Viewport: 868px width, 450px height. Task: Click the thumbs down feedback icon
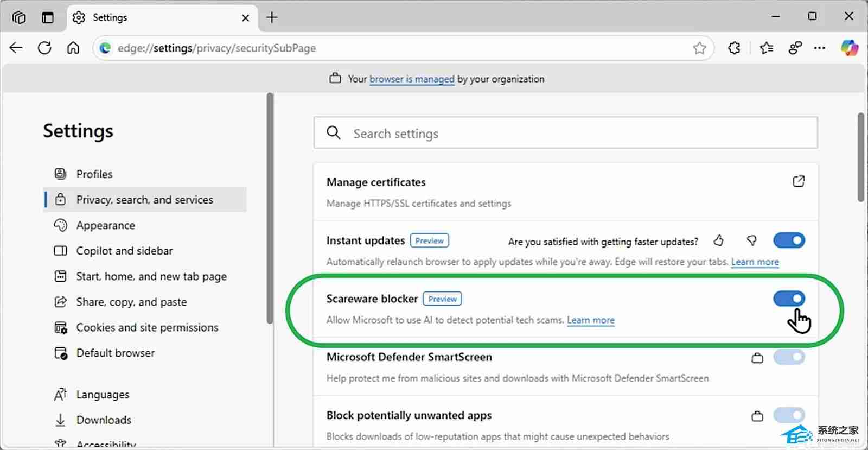click(x=752, y=240)
